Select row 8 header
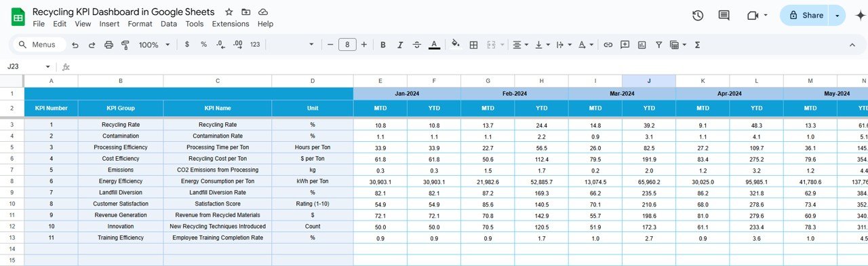 tap(12, 181)
